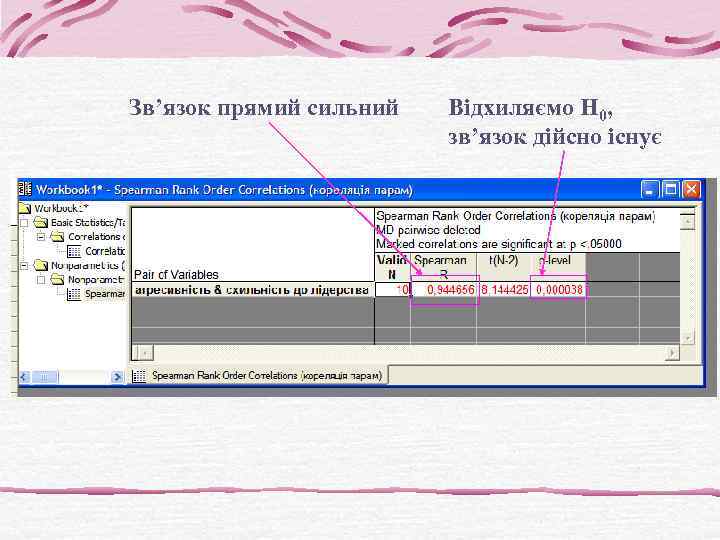Click tree panel scroll left arrow
The height and width of the screenshot is (540, 720).
(x=24, y=377)
